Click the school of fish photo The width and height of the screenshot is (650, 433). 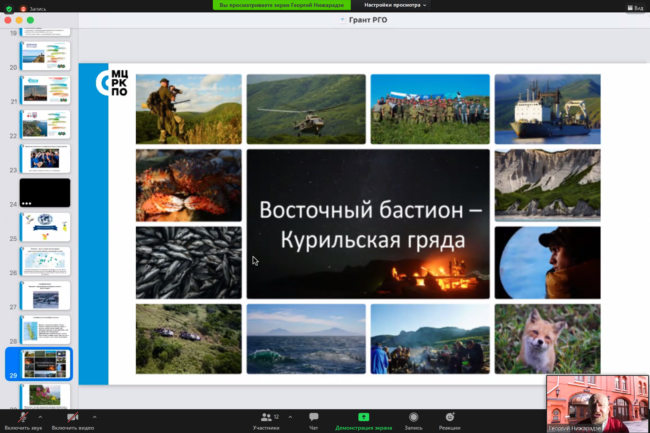189,262
